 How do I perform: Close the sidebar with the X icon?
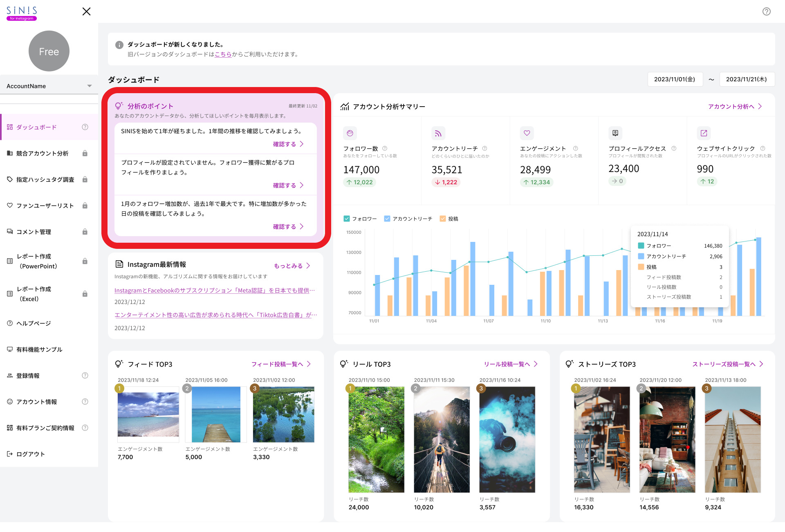pos(86,11)
